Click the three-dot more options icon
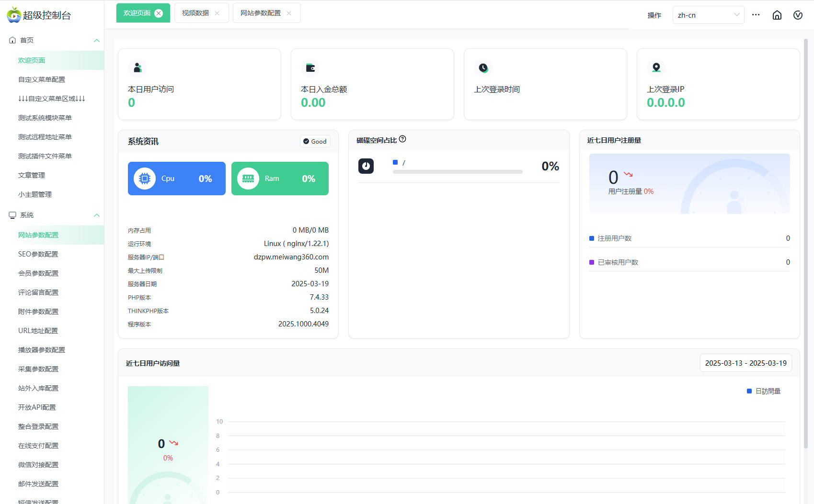Image resolution: width=814 pixels, height=504 pixels. [x=756, y=15]
